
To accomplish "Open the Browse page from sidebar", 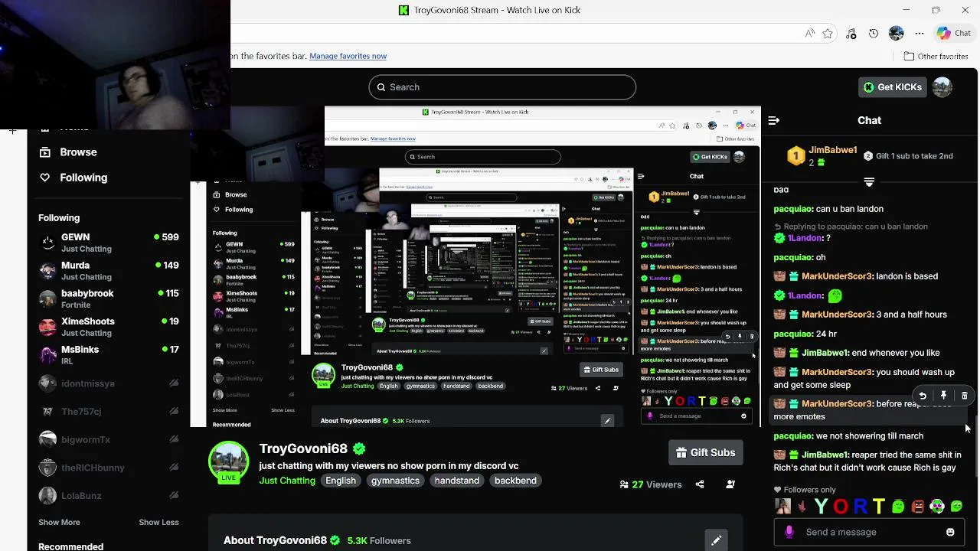I will [x=68, y=152].
